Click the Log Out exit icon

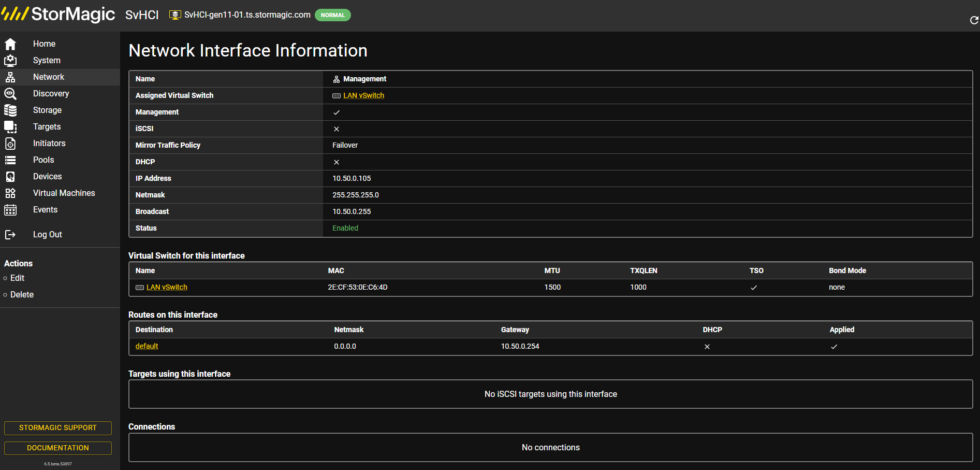[10, 235]
